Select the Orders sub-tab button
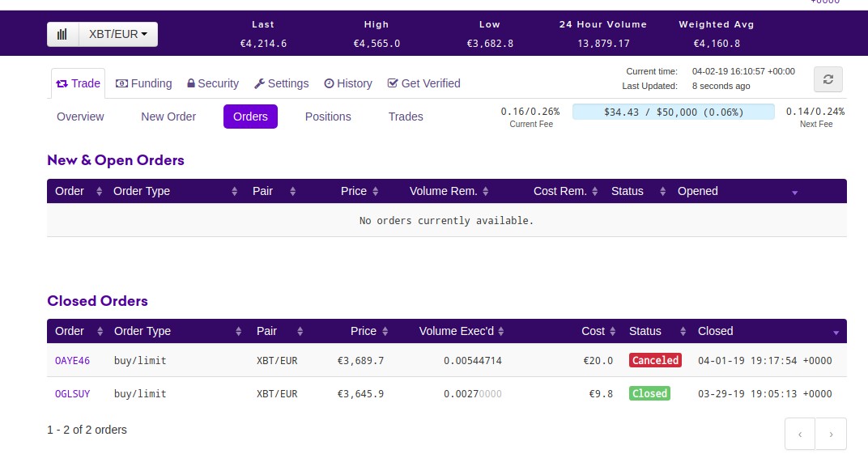The image size is (868, 458). (x=250, y=117)
